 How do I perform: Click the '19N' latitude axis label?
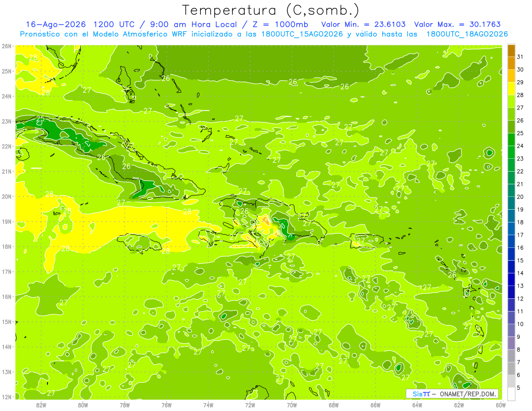tap(7, 222)
